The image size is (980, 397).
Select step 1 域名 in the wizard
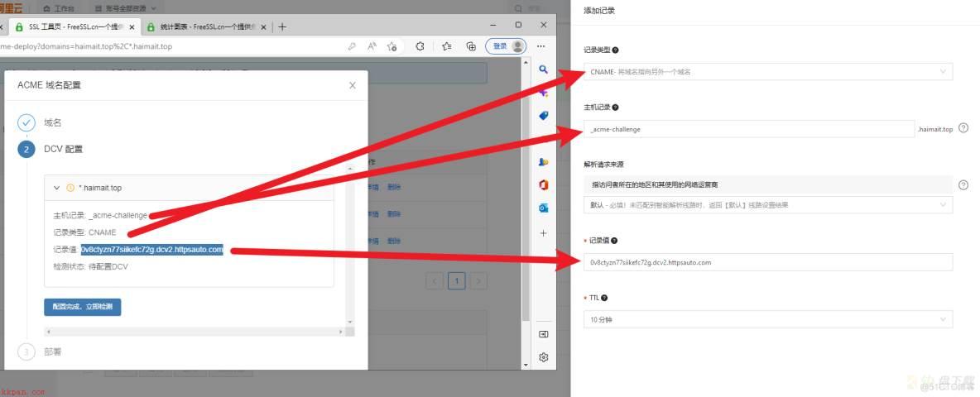tap(40, 123)
